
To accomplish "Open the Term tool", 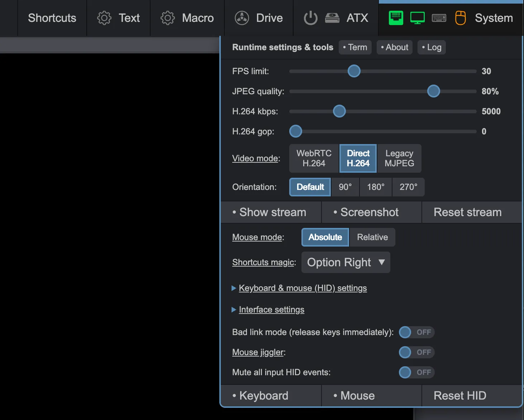I will coord(355,47).
